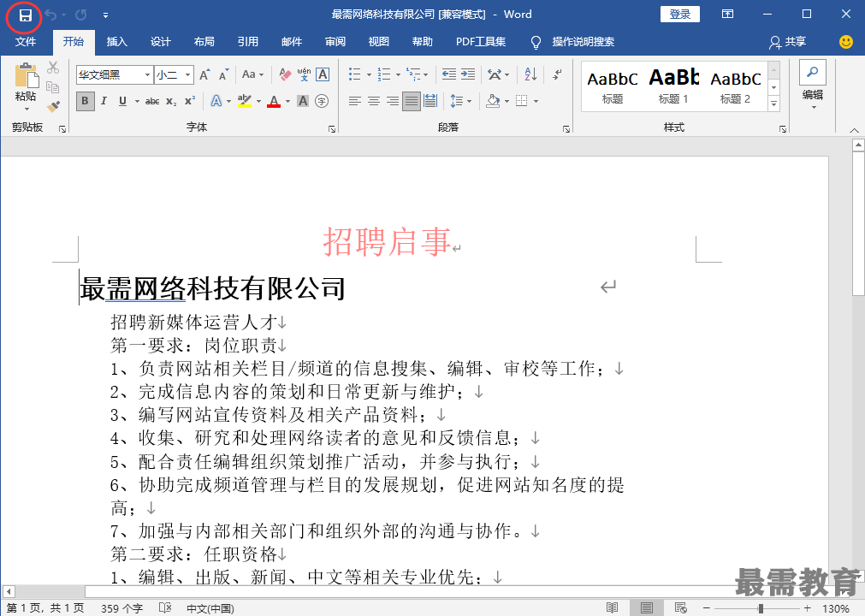Viewport: 865px width, 616px height.
Task: Adjust the zoom slider handle
Action: [x=761, y=608]
